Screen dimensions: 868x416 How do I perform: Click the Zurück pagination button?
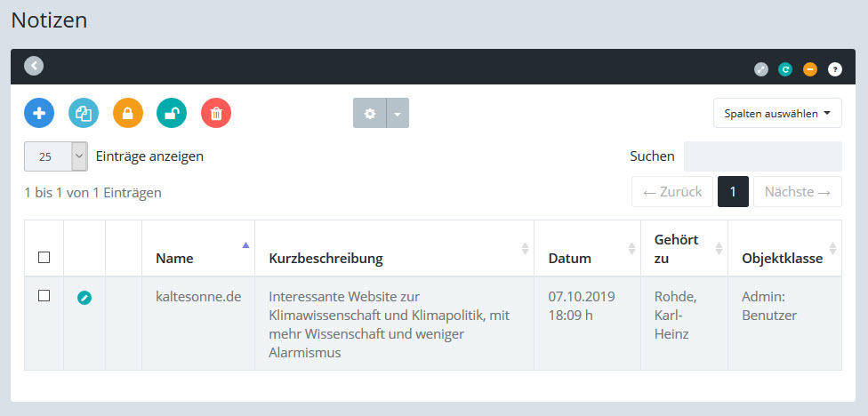coord(671,191)
